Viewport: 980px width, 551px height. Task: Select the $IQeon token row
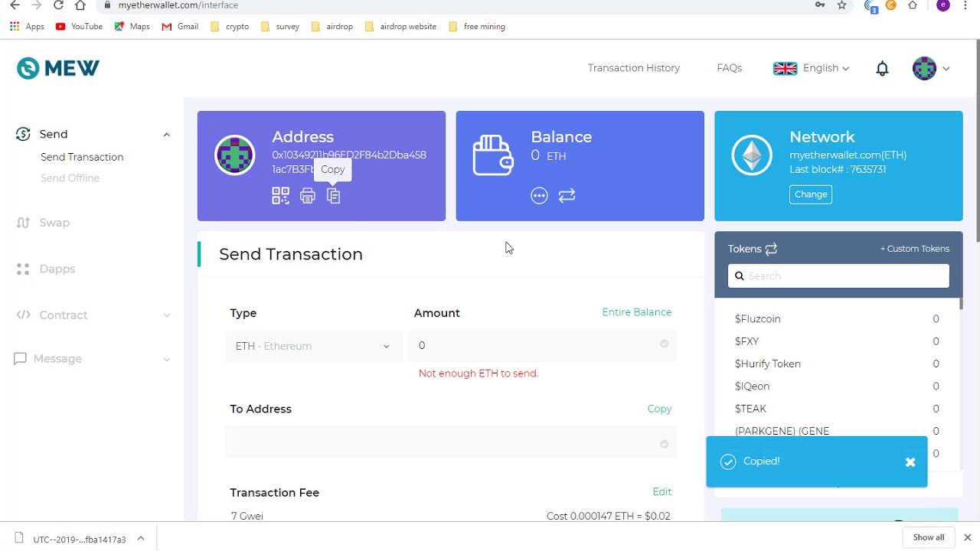pos(837,386)
